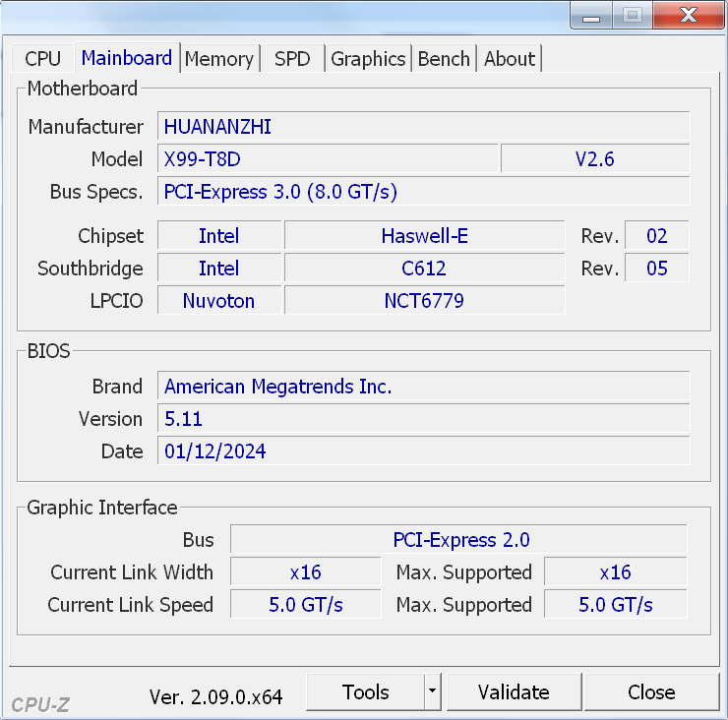Viewport: 728px width, 720px height.
Task: Click the chipset revision 02 value
Action: [657, 236]
